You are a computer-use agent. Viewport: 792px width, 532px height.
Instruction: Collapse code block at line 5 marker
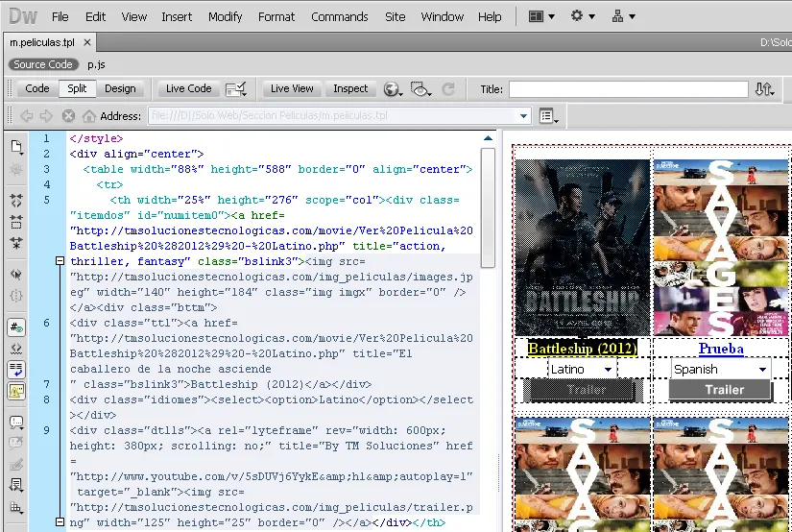pos(60,260)
